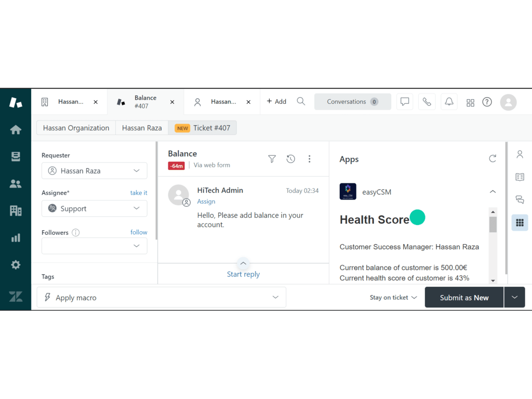Collapse the easyCSM app section

tap(493, 192)
